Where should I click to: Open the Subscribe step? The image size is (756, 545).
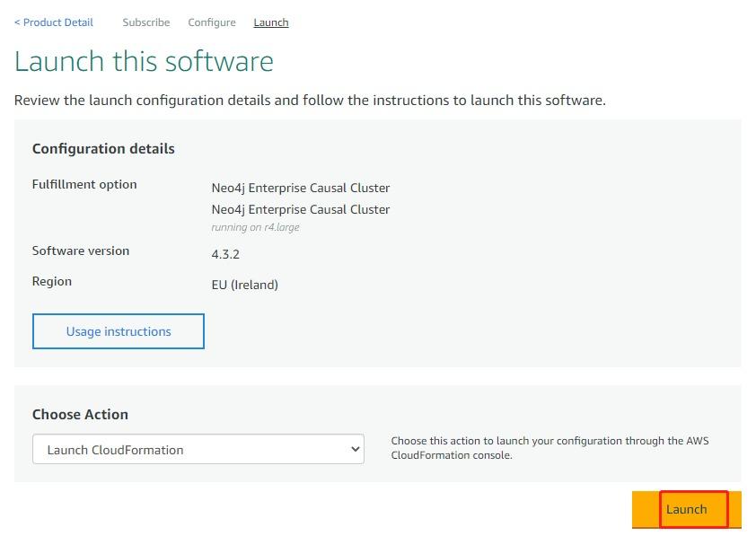146,22
